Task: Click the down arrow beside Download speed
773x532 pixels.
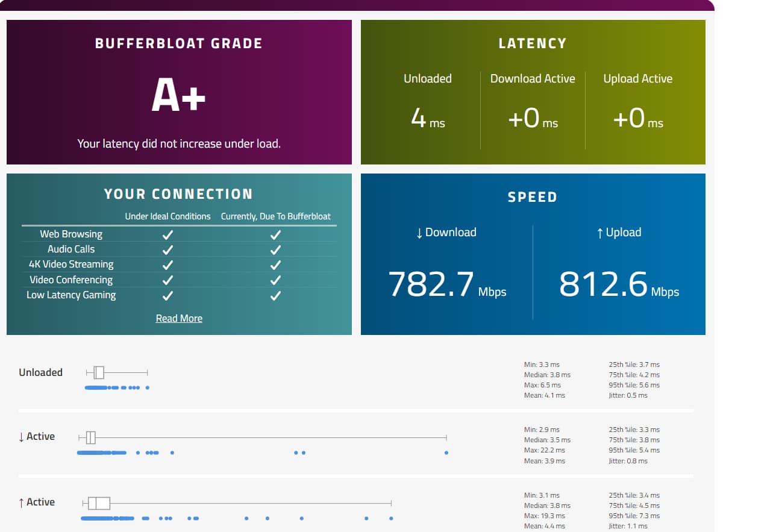Action: pos(419,233)
